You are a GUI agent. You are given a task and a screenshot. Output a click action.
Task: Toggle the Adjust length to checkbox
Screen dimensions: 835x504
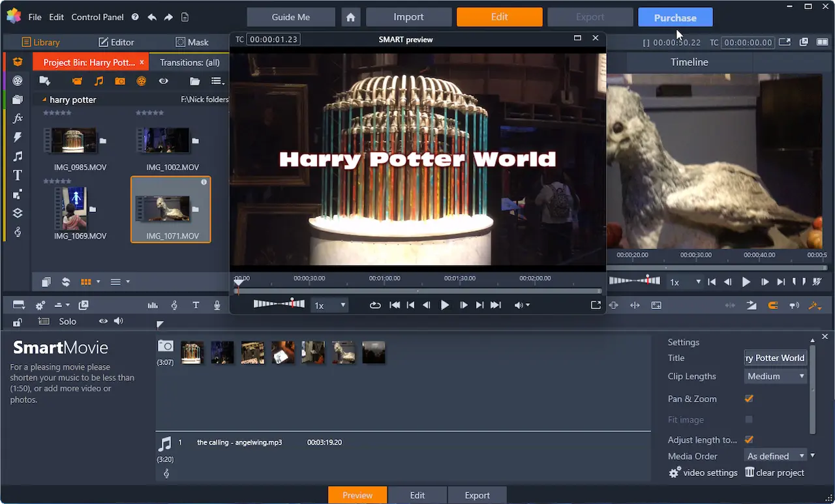[x=748, y=439]
